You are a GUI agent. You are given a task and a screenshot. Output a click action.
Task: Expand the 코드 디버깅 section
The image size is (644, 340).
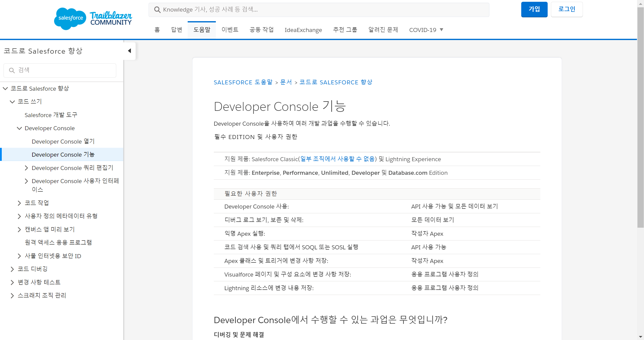12,269
